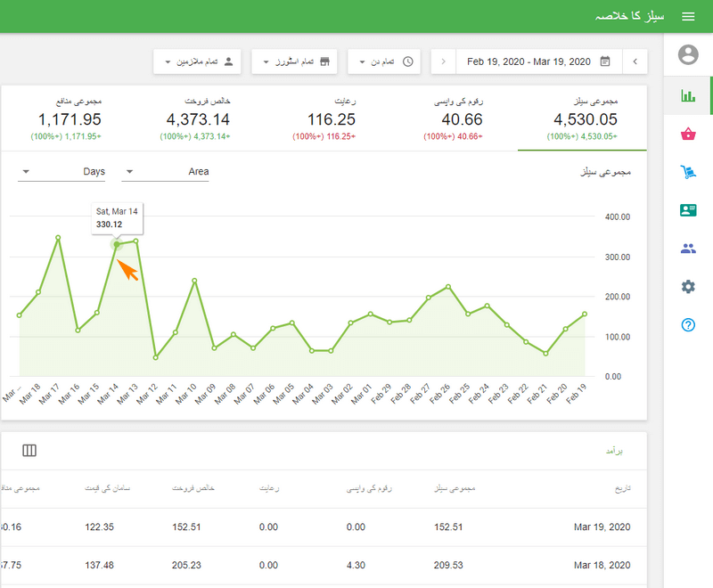Open the blue hand-truck delivery icon
Image resolution: width=713 pixels, height=588 pixels.
coord(687,172)
